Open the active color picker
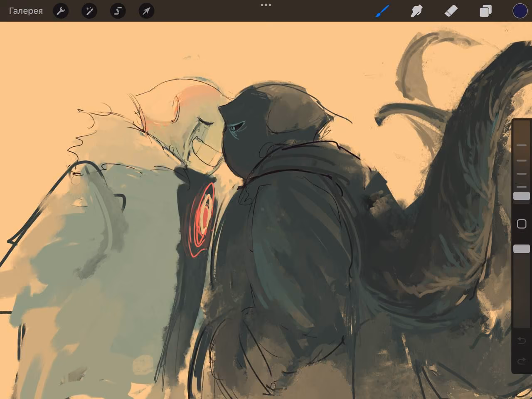This screenshot has width=532, height=399. [x=520, y=11]
